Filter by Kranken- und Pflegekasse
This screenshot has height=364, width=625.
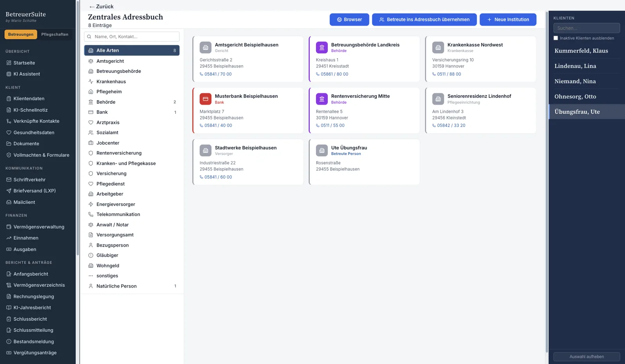coord(132,163)
